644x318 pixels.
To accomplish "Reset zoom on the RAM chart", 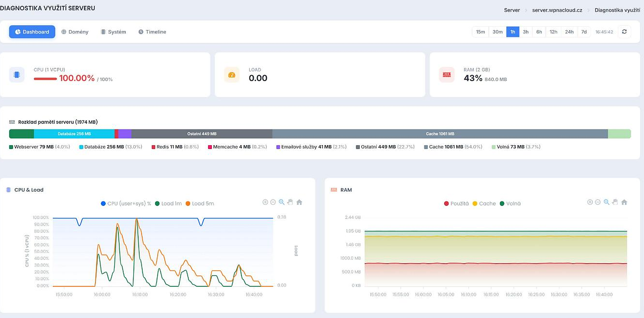I will [624, 202].
